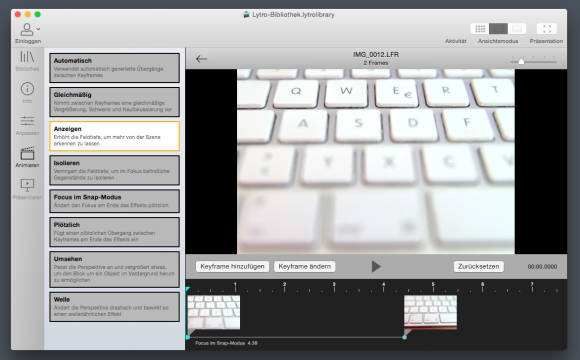
Task: Click the Aktivität toolbar label
Action: coord(456,41)
